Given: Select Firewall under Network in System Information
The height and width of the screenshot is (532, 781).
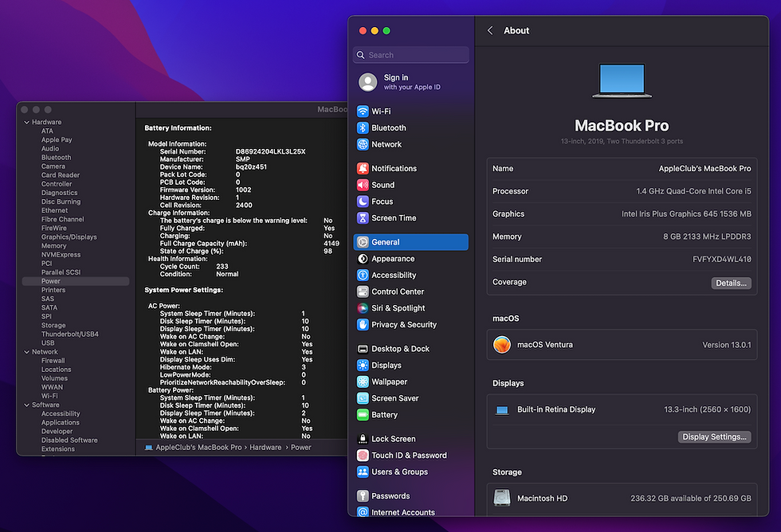Looking at the screenshot, I should coord(53,361).
